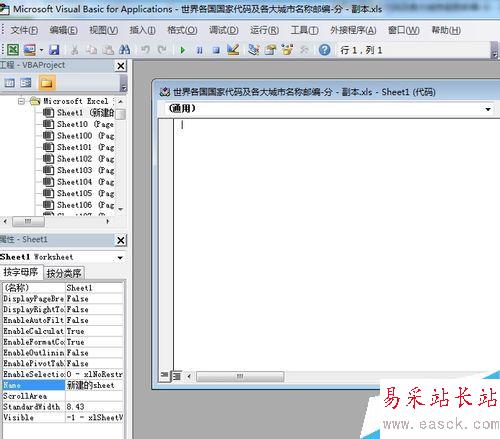Select Sheet101 in project tree
Screen dimensions: 500x439
[78, 147]
